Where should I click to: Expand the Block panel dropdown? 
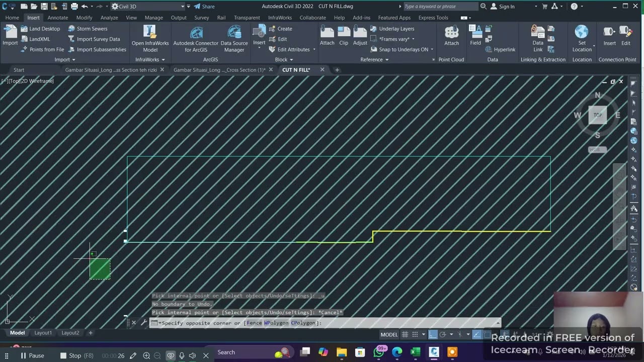284,59
